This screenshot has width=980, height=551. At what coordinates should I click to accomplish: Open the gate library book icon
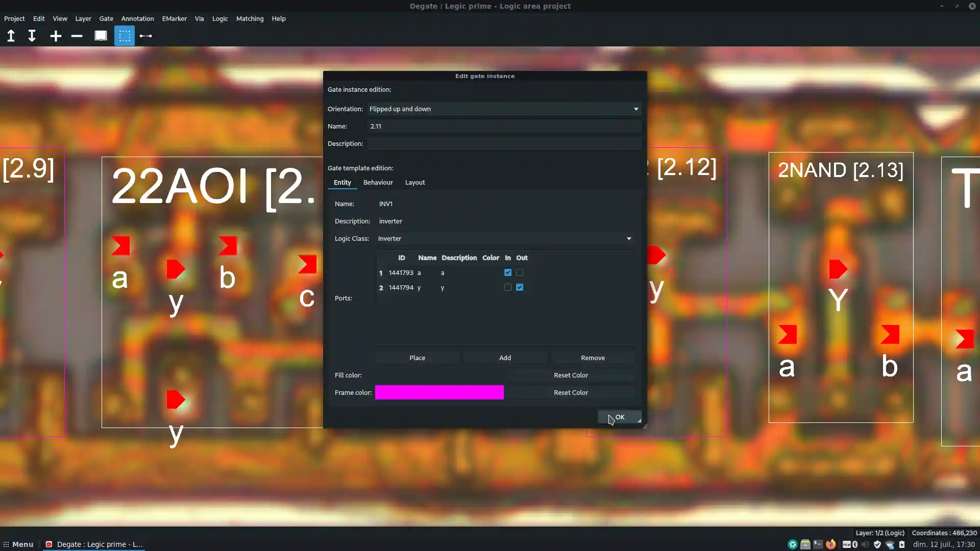coord(101,36)
